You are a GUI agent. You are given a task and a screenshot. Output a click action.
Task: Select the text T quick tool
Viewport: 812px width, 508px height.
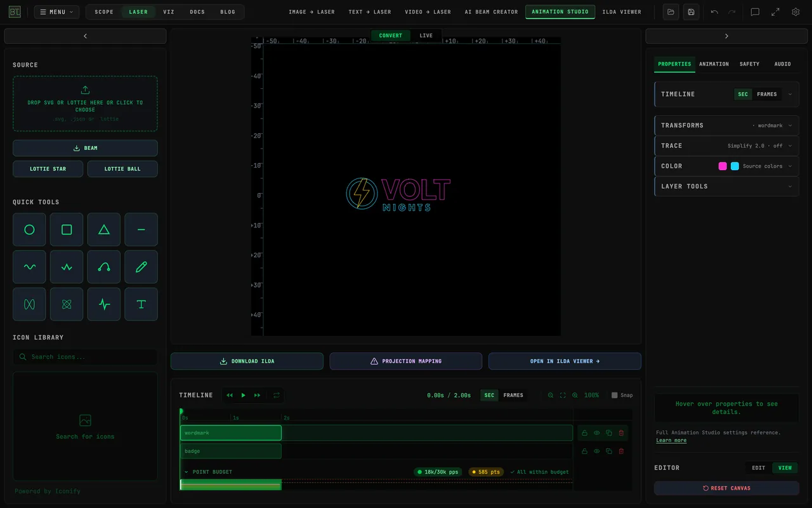tap(141, 305)
